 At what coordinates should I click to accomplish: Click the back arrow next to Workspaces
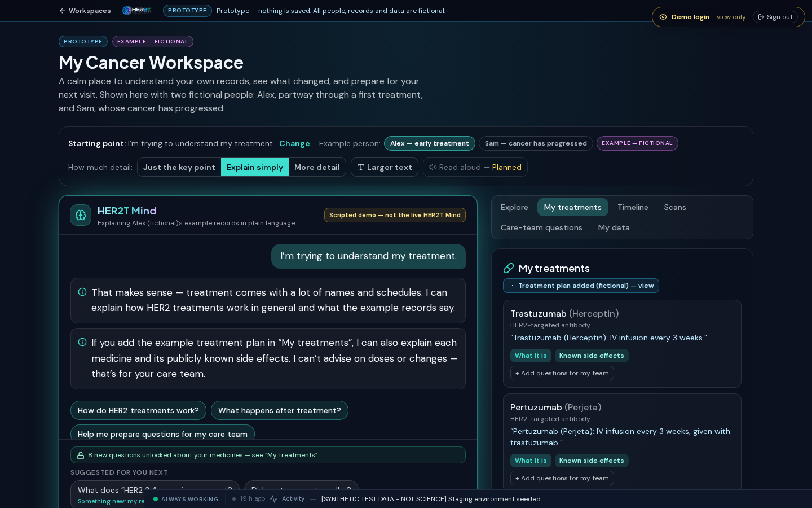63,11
